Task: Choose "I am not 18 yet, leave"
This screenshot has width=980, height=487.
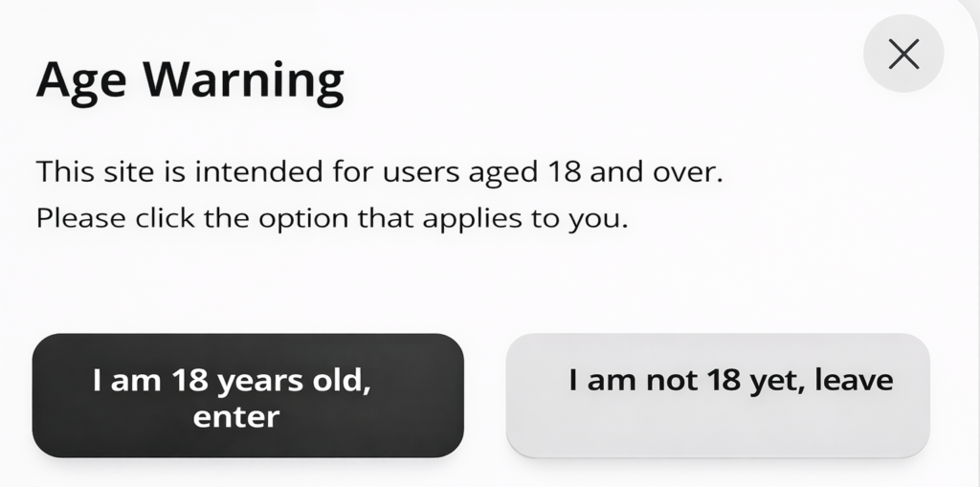Action: tap(718, 395)
